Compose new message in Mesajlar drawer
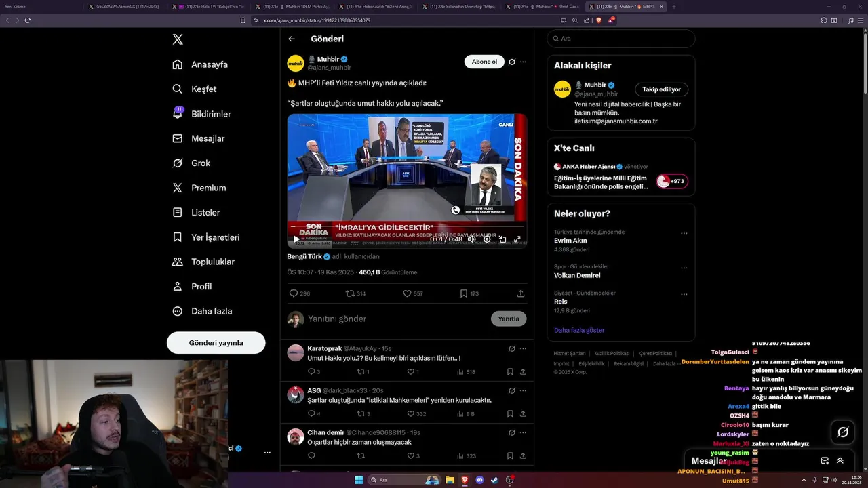 click(825, 460)
